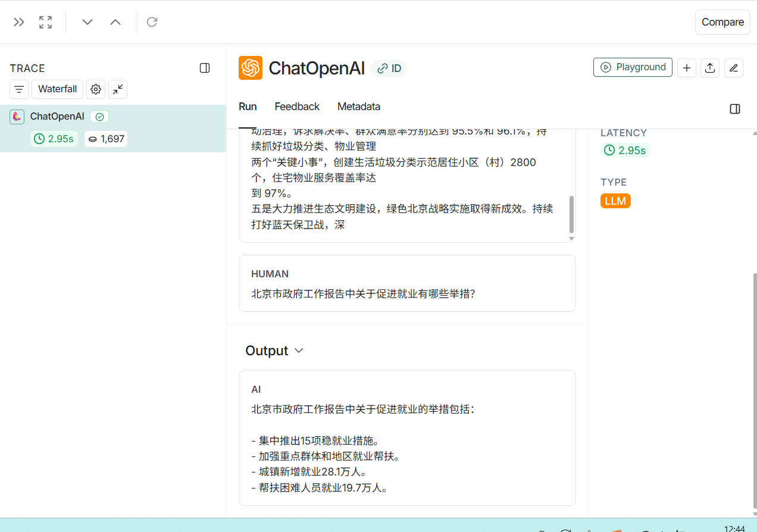Image resolution: width=757 pixels, height=532 pixels.
Task: Click the TRACE heading
Action: point(27,68)
